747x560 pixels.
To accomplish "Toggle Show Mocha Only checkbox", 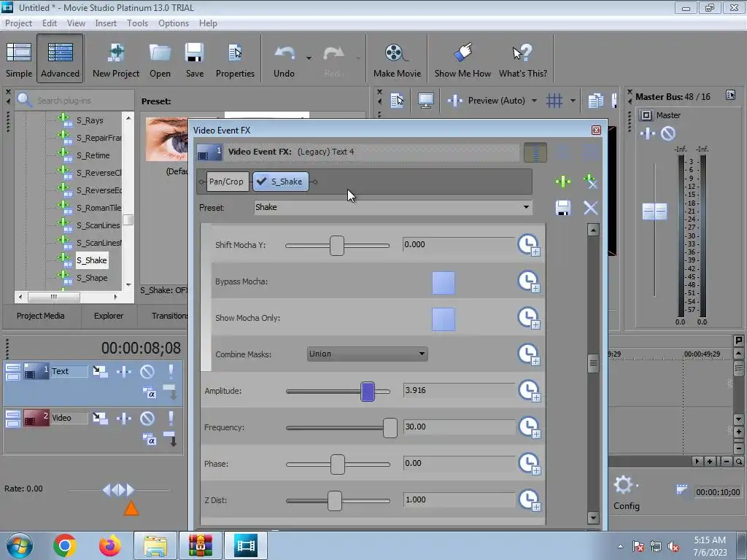I will pos(444,319).
